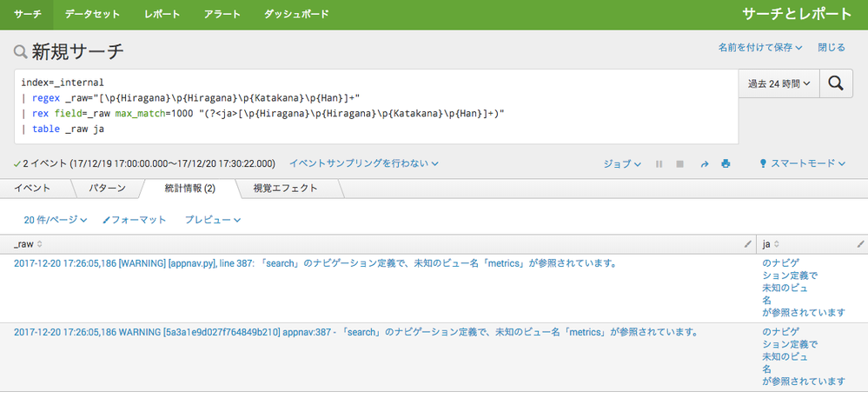Expand the ジョブ dropdown menu

623,163
